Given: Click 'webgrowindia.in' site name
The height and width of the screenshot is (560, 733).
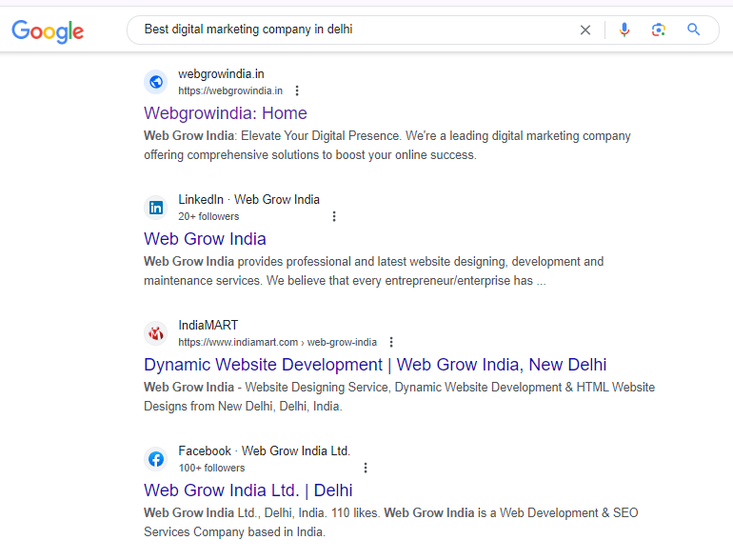Looking at the screenshot, I should click(221, 74).
